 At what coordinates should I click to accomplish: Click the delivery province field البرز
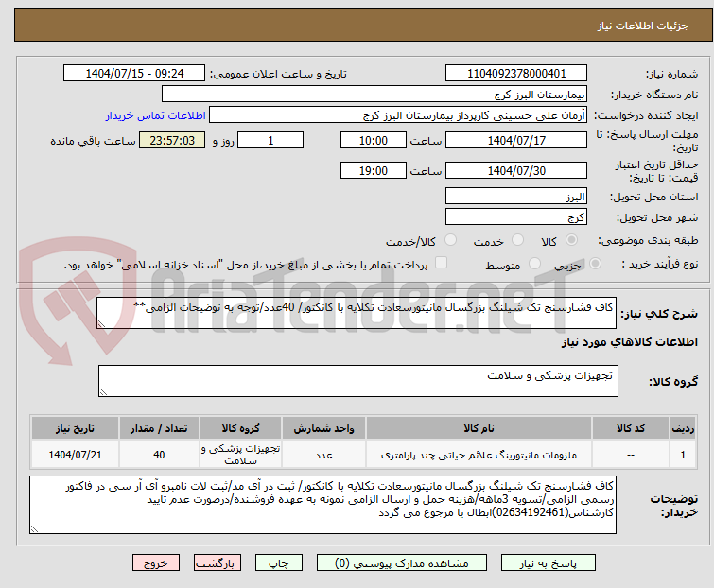[x=516, y=196]
